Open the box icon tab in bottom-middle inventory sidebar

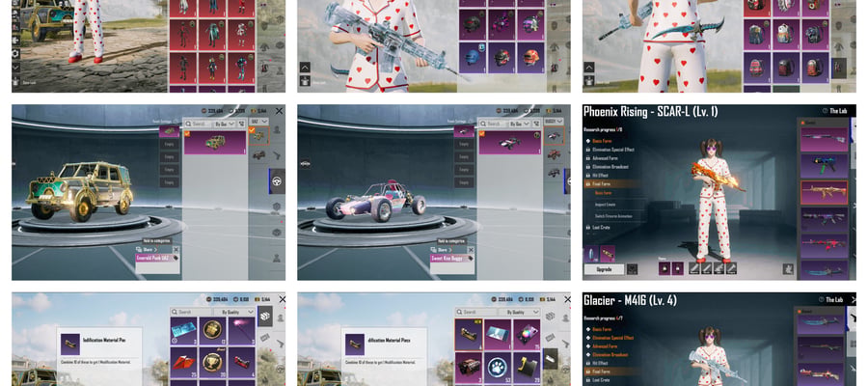click(551, 317)
